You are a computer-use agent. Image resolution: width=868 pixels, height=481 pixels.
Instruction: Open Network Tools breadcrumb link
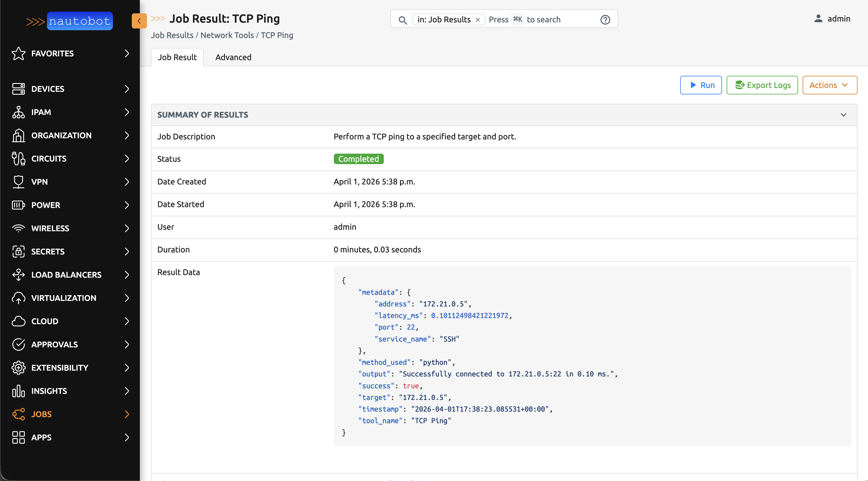point(227,35)
